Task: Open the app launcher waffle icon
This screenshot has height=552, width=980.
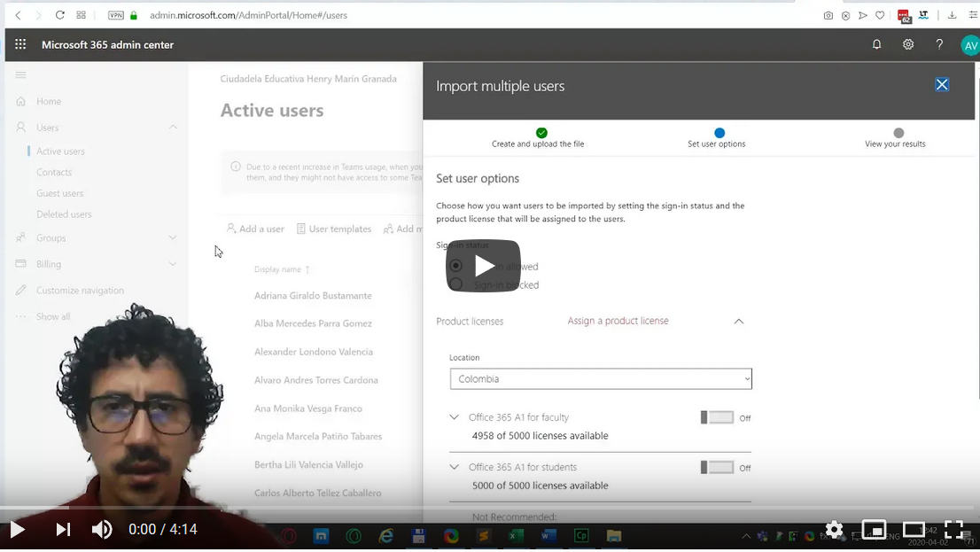Action: point(19,44)
